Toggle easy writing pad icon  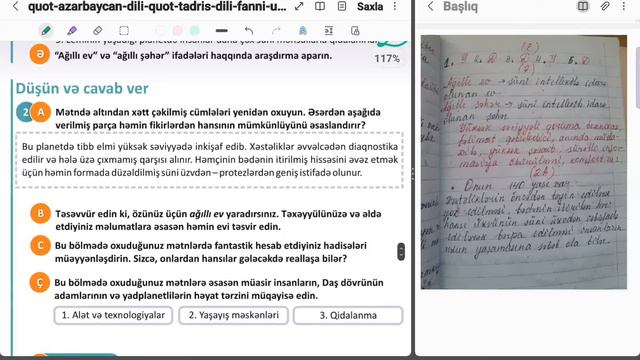[x=329, y=31]
